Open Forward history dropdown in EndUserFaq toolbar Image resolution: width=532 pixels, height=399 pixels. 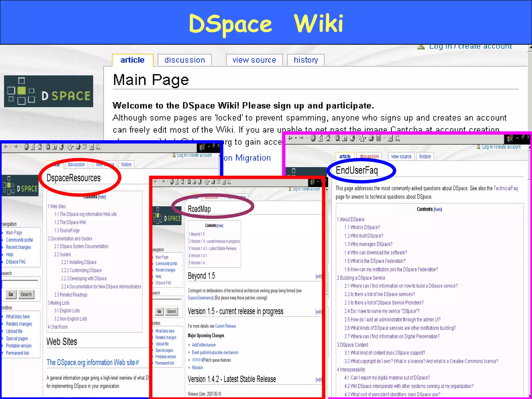[x=307, y=138]
